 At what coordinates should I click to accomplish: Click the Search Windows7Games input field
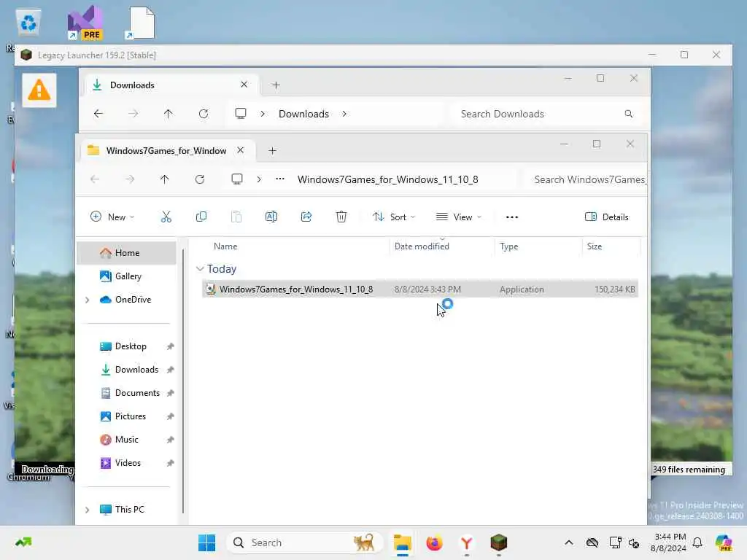tap(585, 179)
